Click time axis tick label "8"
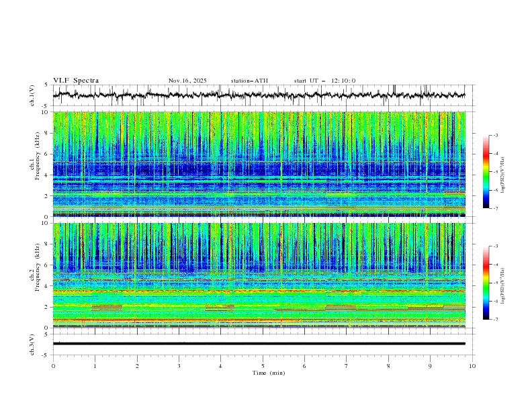This screenshot has height=411, width=532. tap(388, 366)
